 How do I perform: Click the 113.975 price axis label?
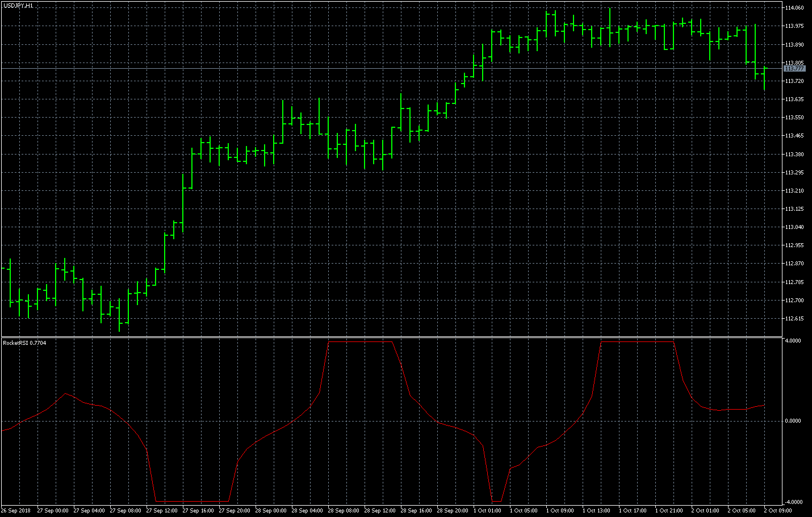pyautogui.click(x=794, y=26)
